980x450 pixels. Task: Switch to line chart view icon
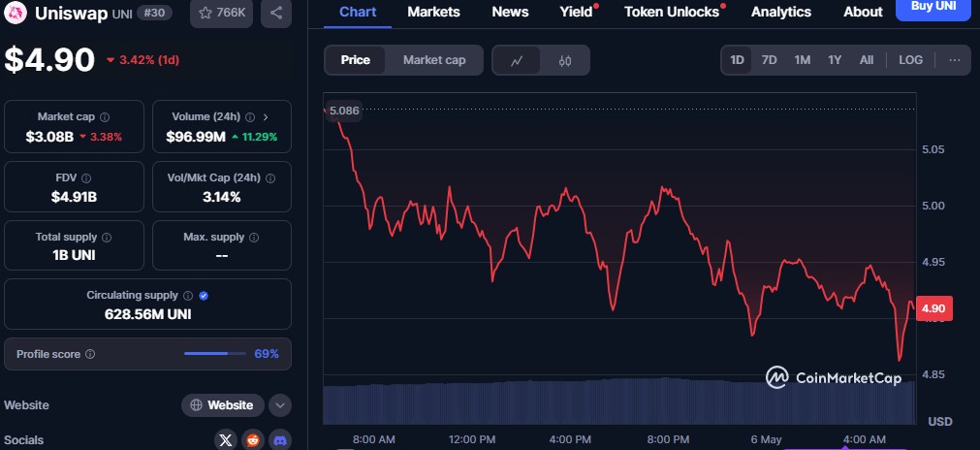click(517, 61)
